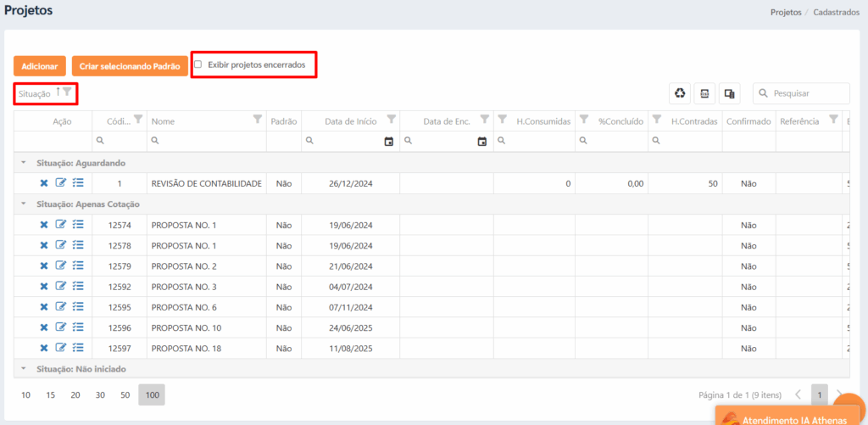
Task: Click the Pesquisar search field
Action: click(801, 93)
